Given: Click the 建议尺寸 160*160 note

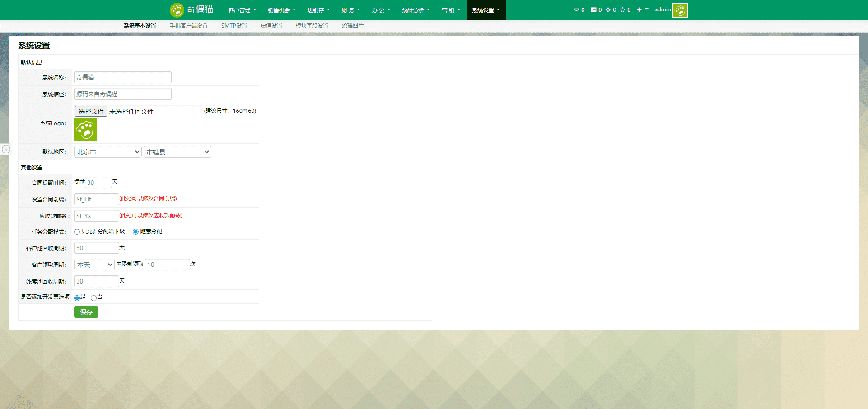Looking at the screenshot, I should pos(230,111).
